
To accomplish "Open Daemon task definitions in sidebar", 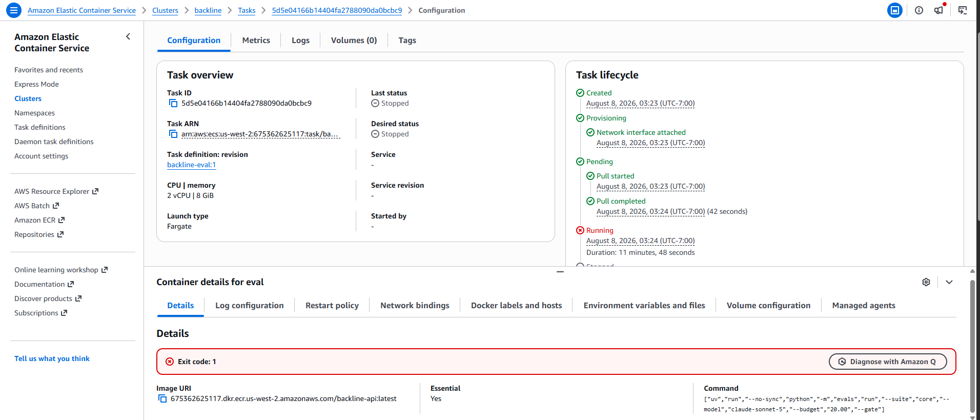I will click(x=54, y=142).
